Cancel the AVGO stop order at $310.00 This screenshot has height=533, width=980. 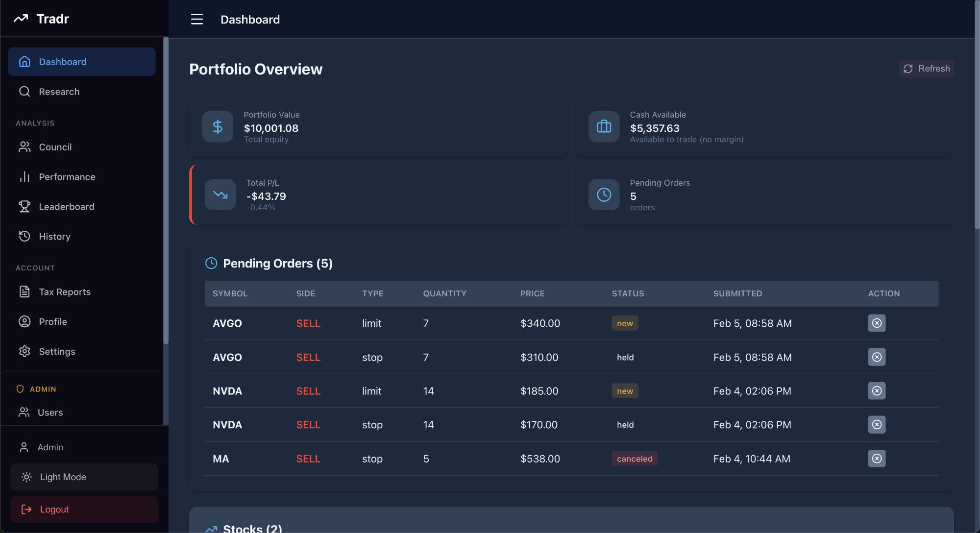click(x=877, y=357)
